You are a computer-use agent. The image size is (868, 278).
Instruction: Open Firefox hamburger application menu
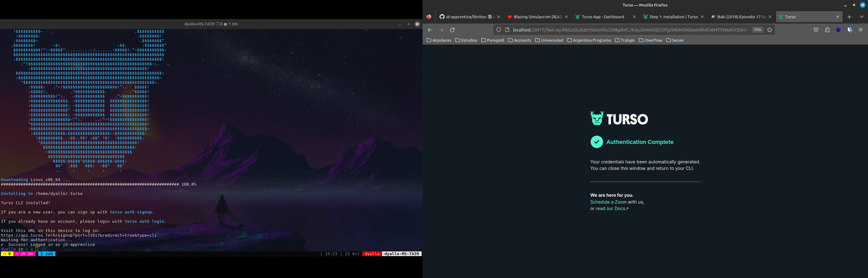(861, 30)
